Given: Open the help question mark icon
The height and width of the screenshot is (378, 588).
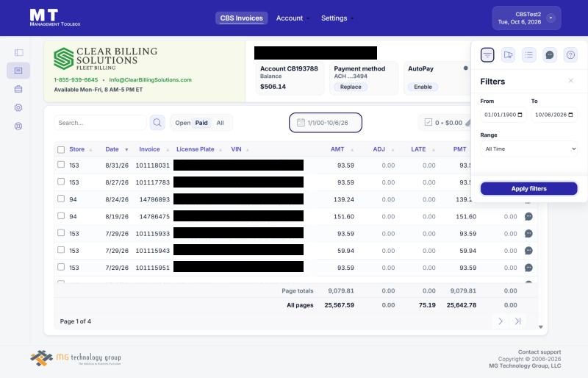Looking at the screenshot, I should pyautogui.click(x=570, y=55).
